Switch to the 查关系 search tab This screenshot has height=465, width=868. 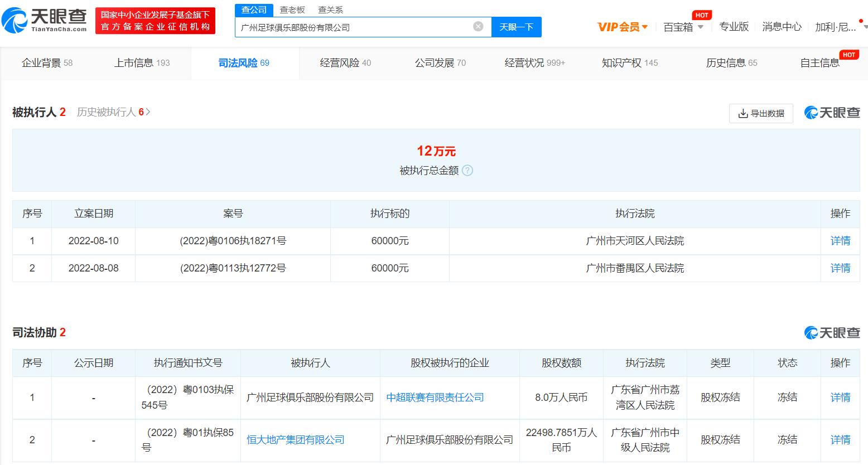(x=330, y=9)
